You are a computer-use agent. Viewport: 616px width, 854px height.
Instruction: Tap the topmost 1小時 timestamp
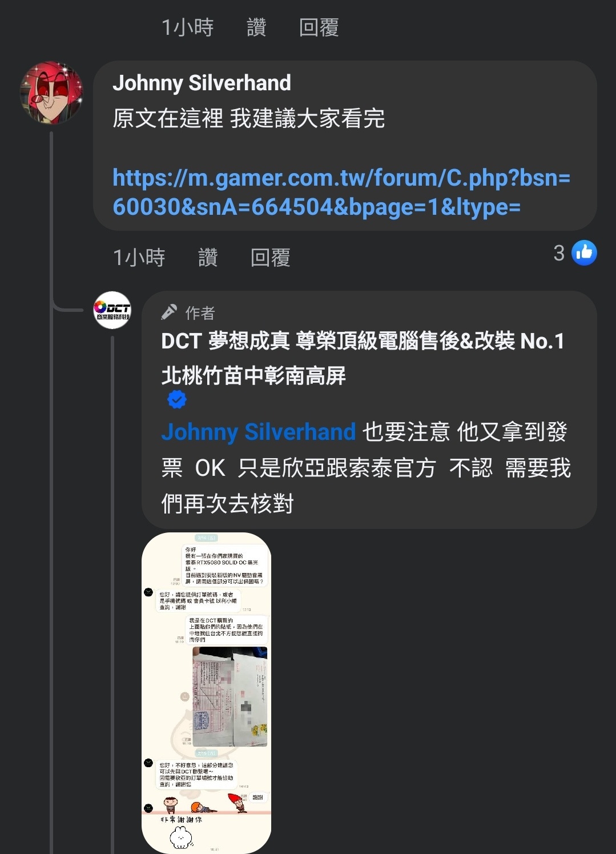click(x=187, y=27)
